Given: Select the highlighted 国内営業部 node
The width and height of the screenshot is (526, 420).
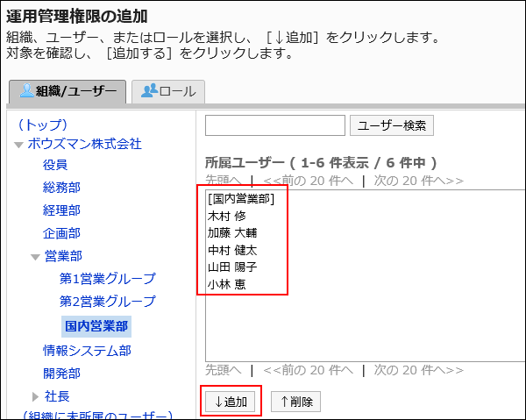Looking at the screenshot, I should 96,326.
